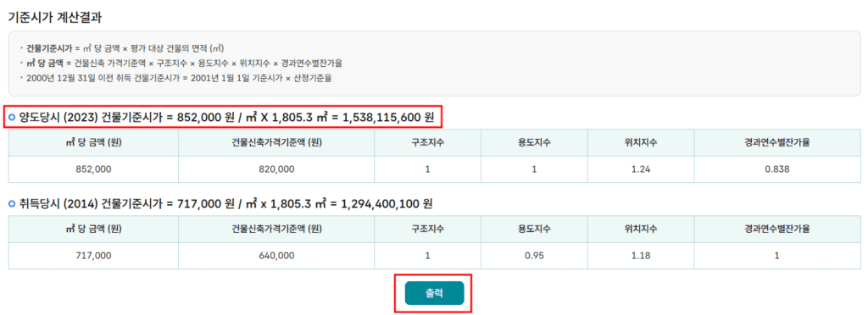
Task: Click the 건물기준시가 formula line in info box
Action: click(x=125, y=48)
